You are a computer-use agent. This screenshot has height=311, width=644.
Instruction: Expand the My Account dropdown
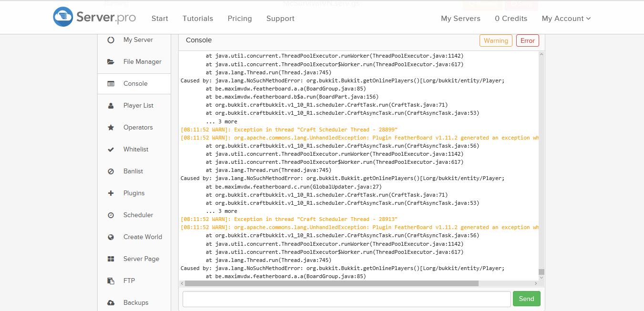[x=566, y=19]
